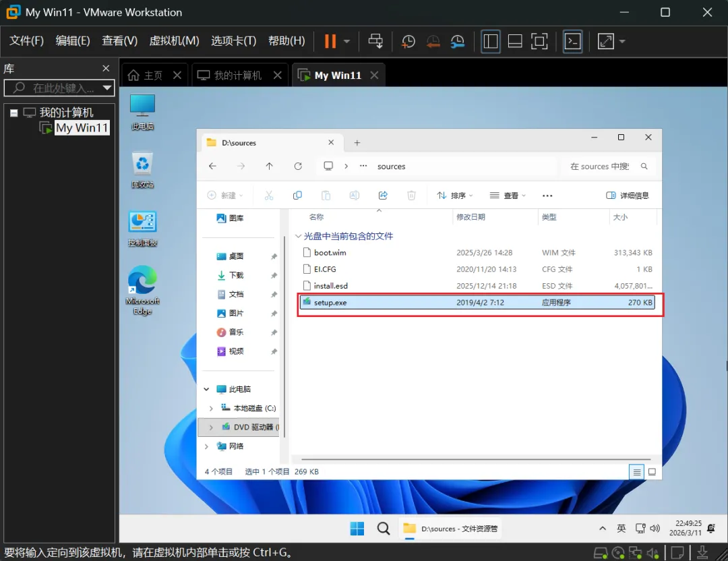Image resolution: width=728 pixels, height=561 pixels.
Task: Select the EI.CFG file
Action: pyautogui.click(x=477, y=269)
